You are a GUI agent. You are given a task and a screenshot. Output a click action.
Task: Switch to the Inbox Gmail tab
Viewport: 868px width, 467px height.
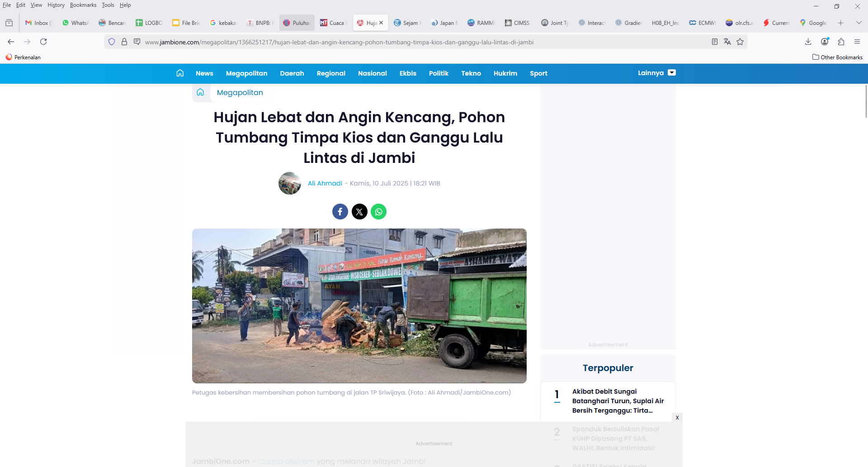click(38, 23)
